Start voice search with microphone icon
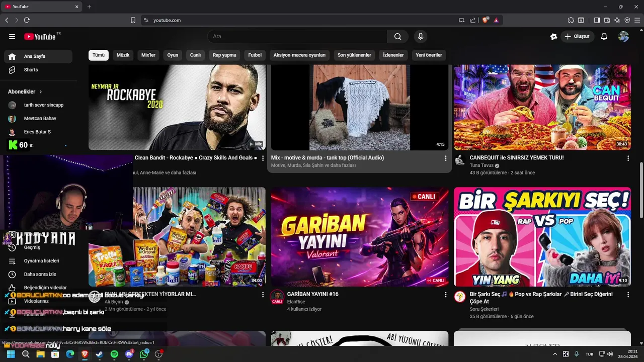 421,36
